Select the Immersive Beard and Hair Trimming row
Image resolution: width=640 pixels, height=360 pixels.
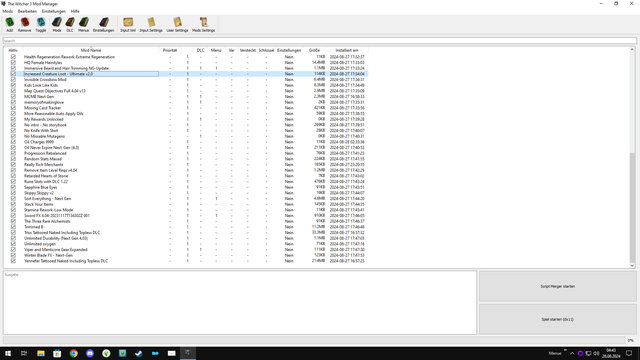186,68
